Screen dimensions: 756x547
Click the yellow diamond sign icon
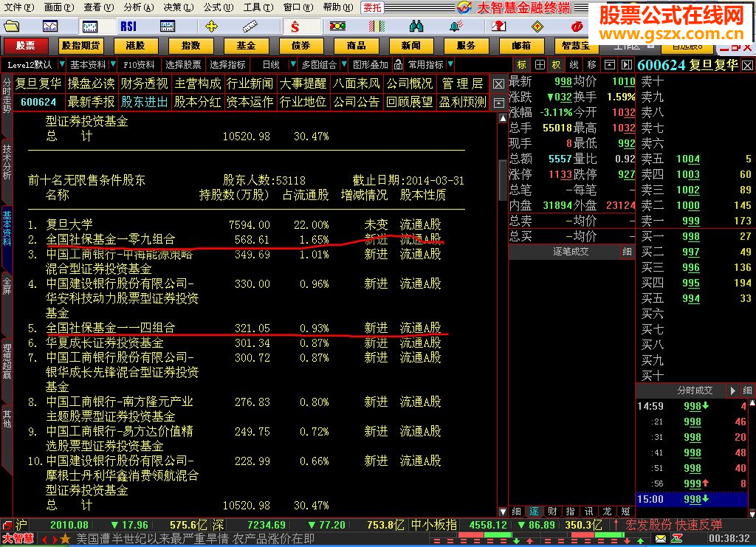click(x=537, y=27)
